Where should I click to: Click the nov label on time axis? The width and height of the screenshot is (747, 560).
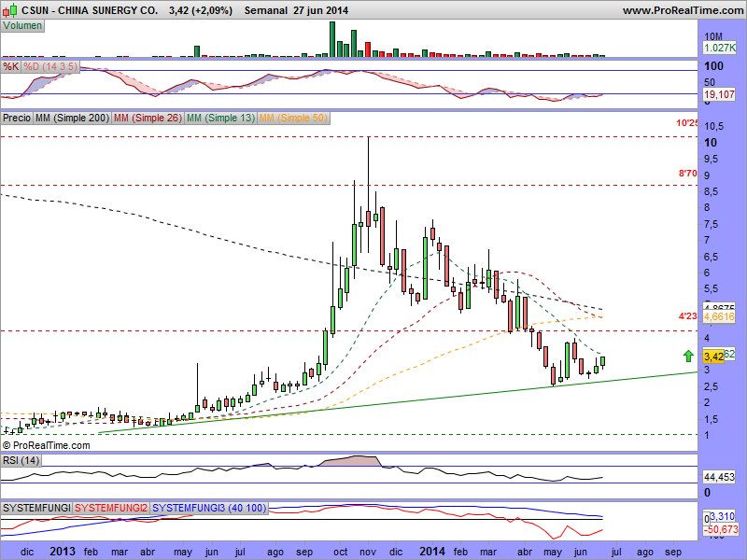(x=368, y=552)
